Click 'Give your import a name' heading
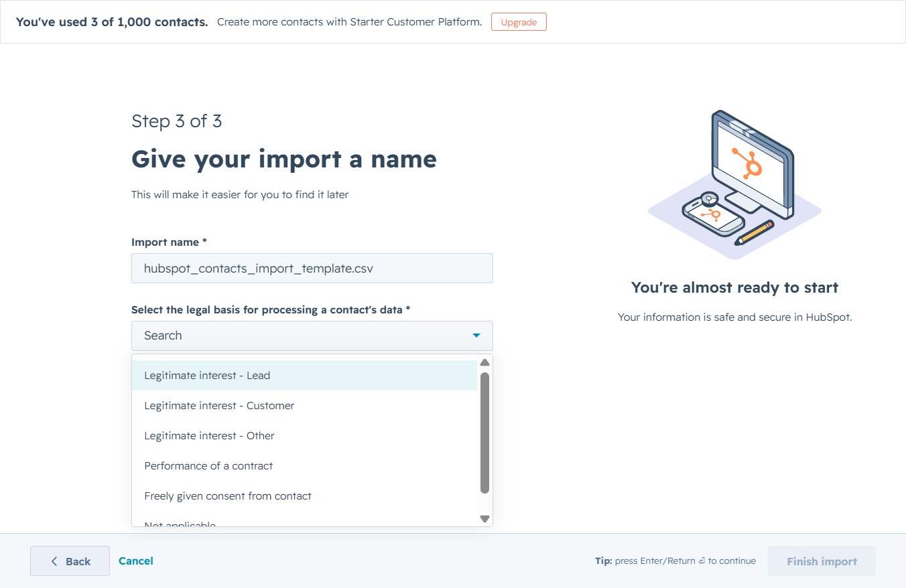 [x=284, y=159]
